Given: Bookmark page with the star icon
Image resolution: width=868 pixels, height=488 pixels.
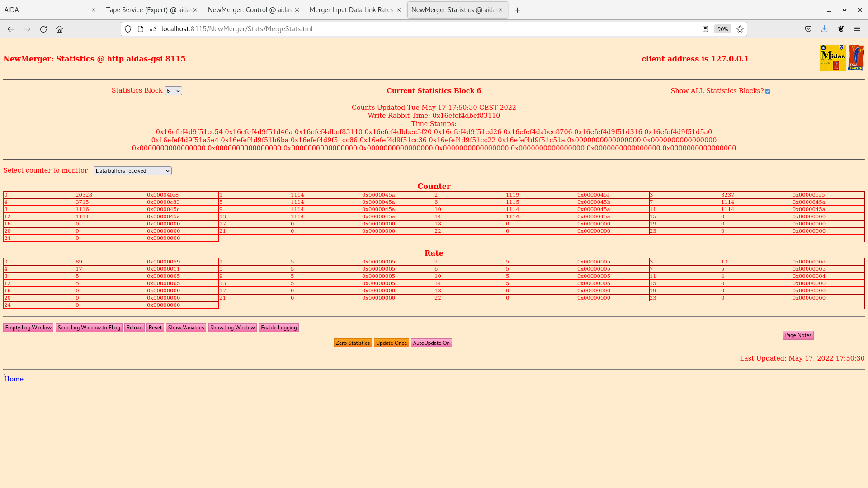Looking at the screenshot, I should tap(740, 29).
